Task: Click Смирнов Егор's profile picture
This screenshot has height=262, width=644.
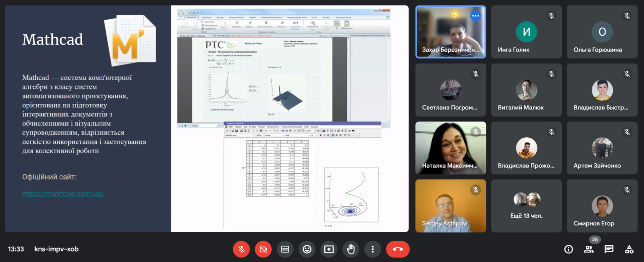Action: tap(602, 206)
